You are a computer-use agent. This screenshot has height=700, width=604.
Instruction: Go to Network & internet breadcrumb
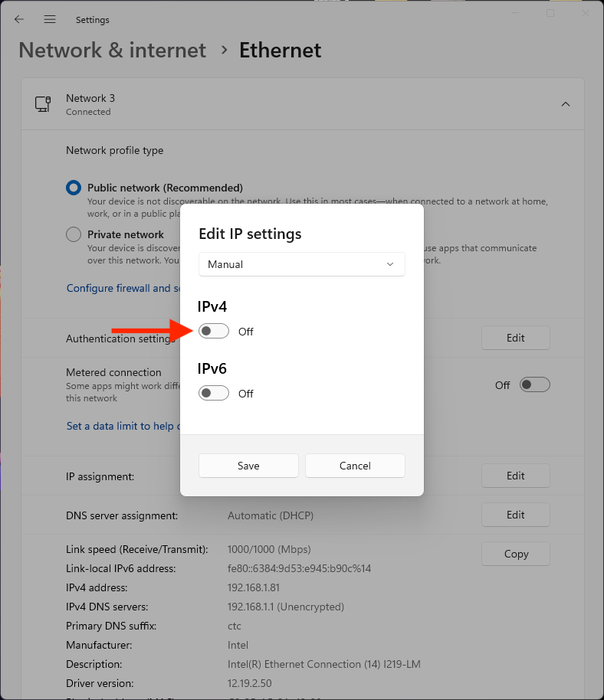point(112,51)
